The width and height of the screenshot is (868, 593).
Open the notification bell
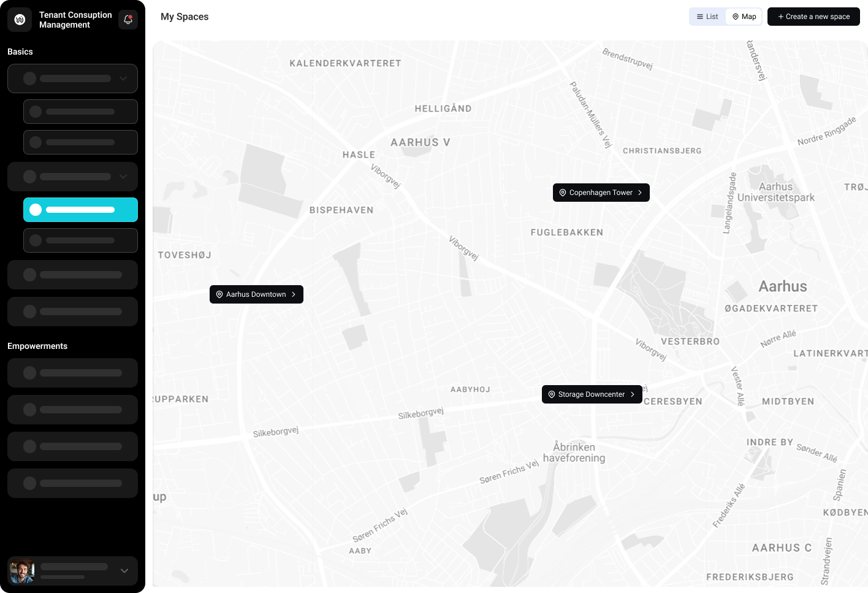(128, 20)
